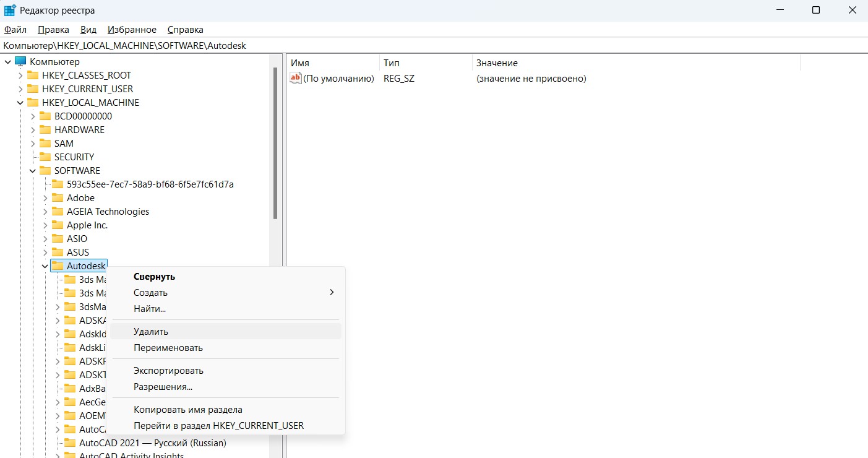
Task: Choose Экспортировать in the context menu
Action: pyautogui.click(x=168, y=371)
